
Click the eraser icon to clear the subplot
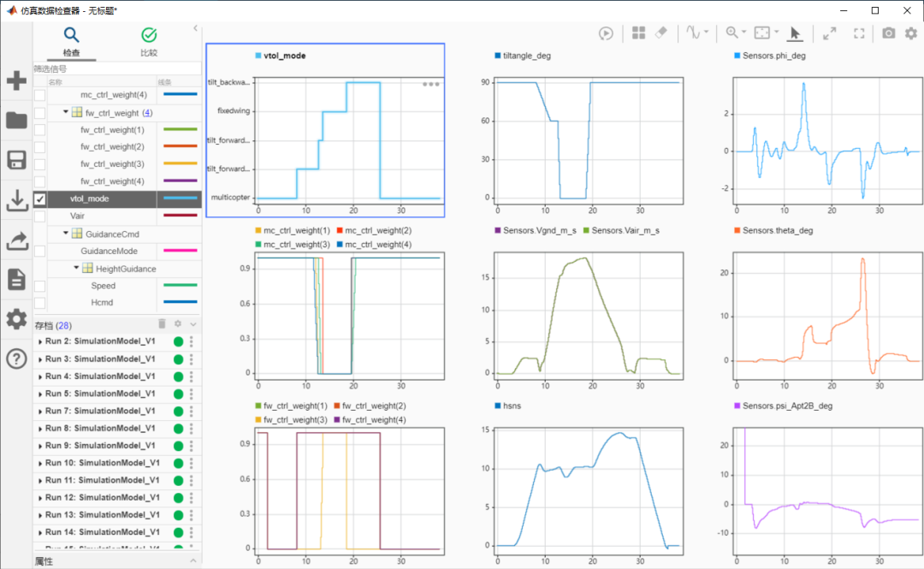661,33
